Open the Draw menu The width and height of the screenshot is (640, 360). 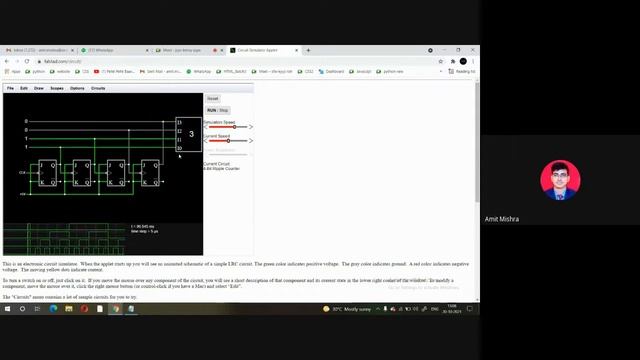coord(39,88)
